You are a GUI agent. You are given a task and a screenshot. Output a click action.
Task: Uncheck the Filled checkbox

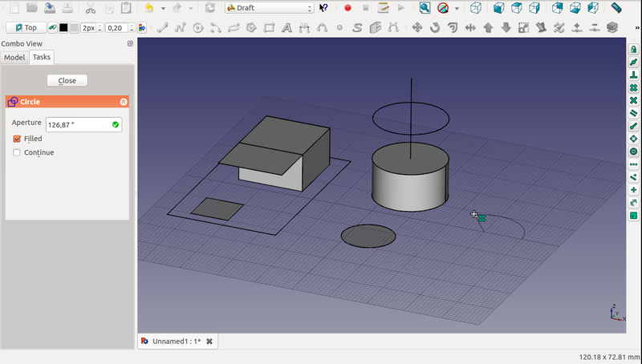tap(17, 139)
